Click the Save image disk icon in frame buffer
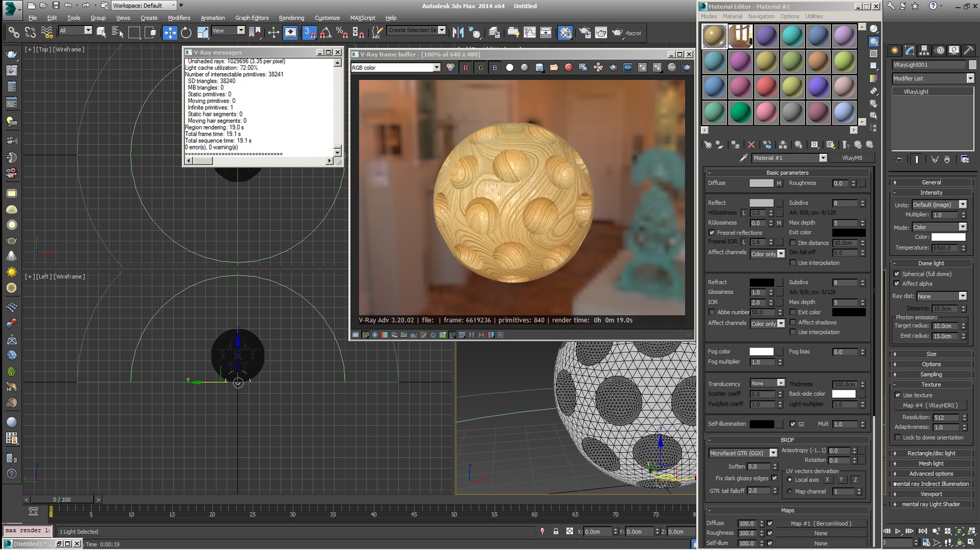This screenshot has width=980, height=550. [539, 67]
